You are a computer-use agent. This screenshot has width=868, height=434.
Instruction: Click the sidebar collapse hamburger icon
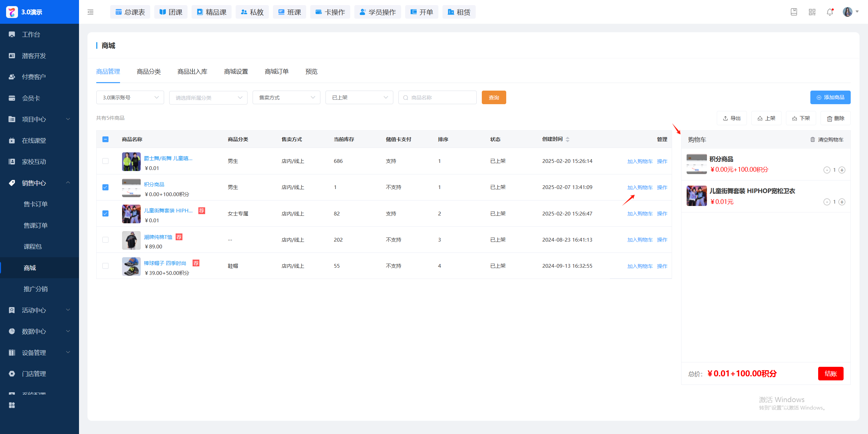(x=91, y=12)
